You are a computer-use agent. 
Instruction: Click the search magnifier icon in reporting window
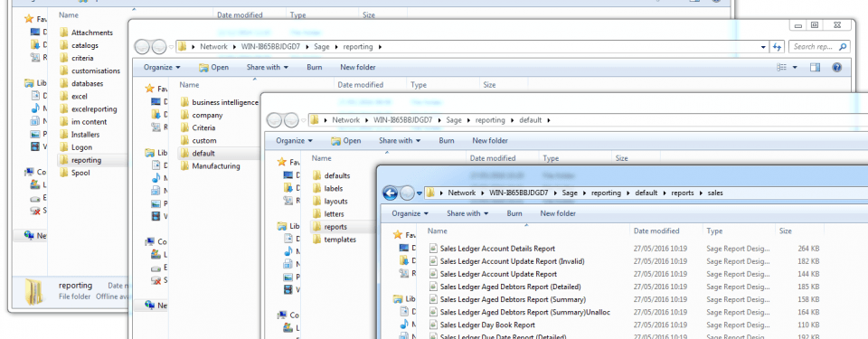[x=843, y=47]
